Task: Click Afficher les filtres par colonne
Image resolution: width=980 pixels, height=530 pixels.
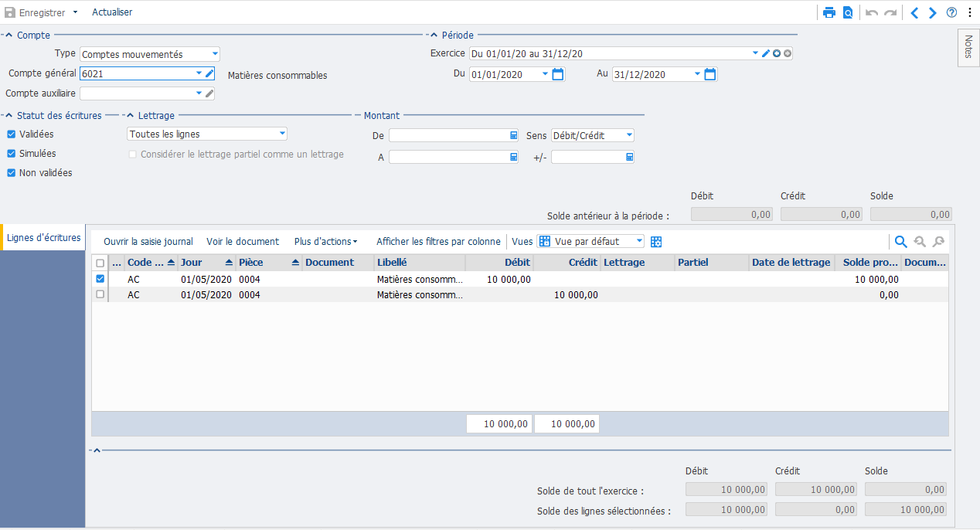Action: tap(438, 241)
